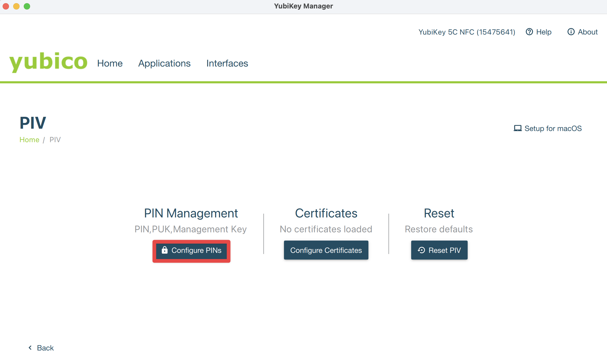Go to Home via breadcrumb link

click(x=29, y=140)
